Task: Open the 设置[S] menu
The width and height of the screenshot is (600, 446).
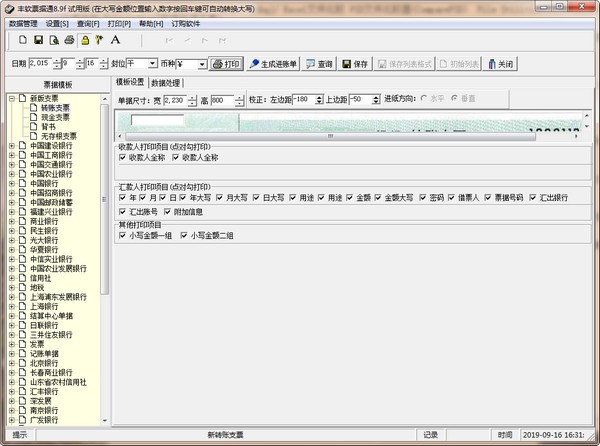Action: (57, 24)
